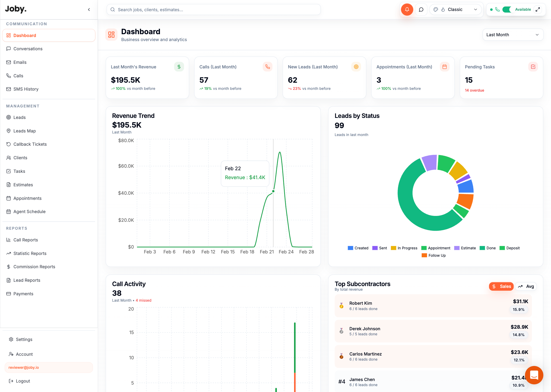The width and height of the screenshot is (551, 392).
Task: Switch Top Subcontractors to Avg
Action: [526, 286]
